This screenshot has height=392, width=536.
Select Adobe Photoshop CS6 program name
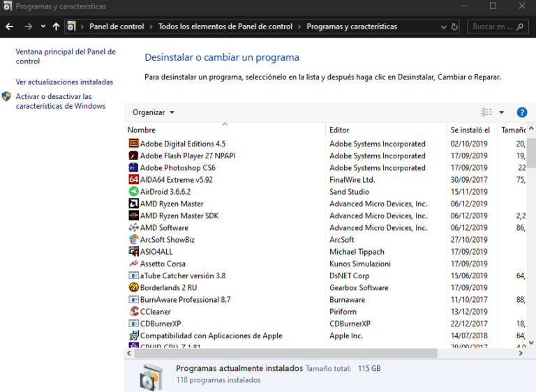(178, 167)
